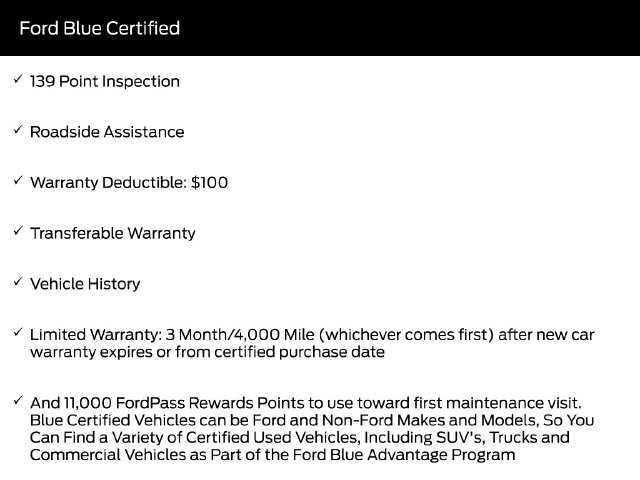Click the 11,000 FordPass Rewards Points line
The width and height of the screenshot is (640, 480).
coord(306,403)
